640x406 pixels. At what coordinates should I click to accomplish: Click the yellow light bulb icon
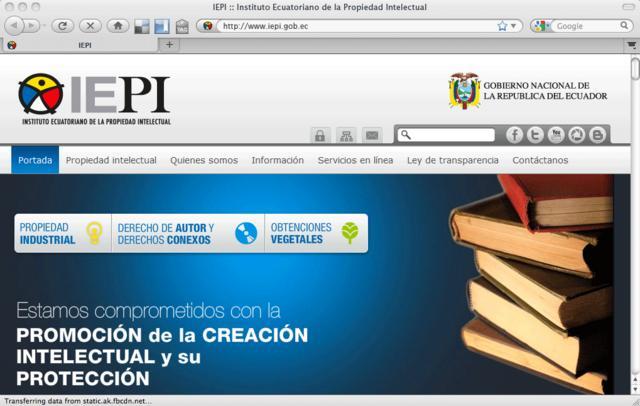94,233
